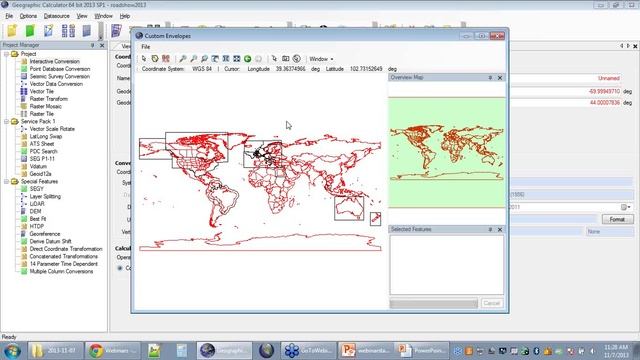Select Concatenated Transformations item

pyautogui.click(x=63, y=256)
